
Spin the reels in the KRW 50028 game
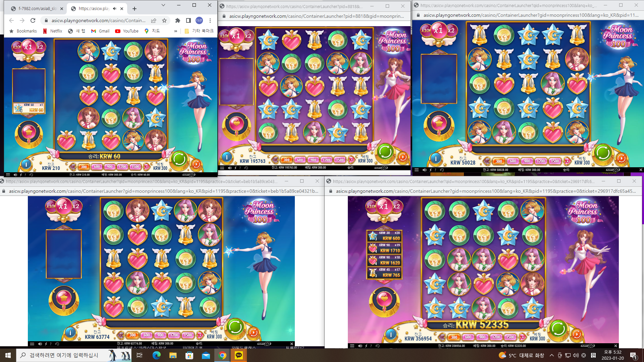[x=603, y=153]
